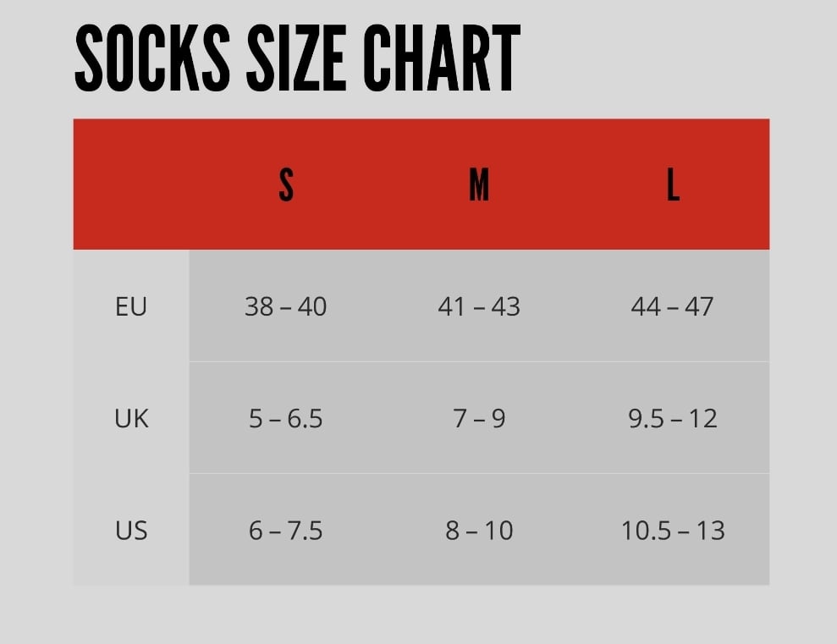The width and height of the screenshot is (837, 644).
Task: Click the blank gray area below the table
Action: 418,615
